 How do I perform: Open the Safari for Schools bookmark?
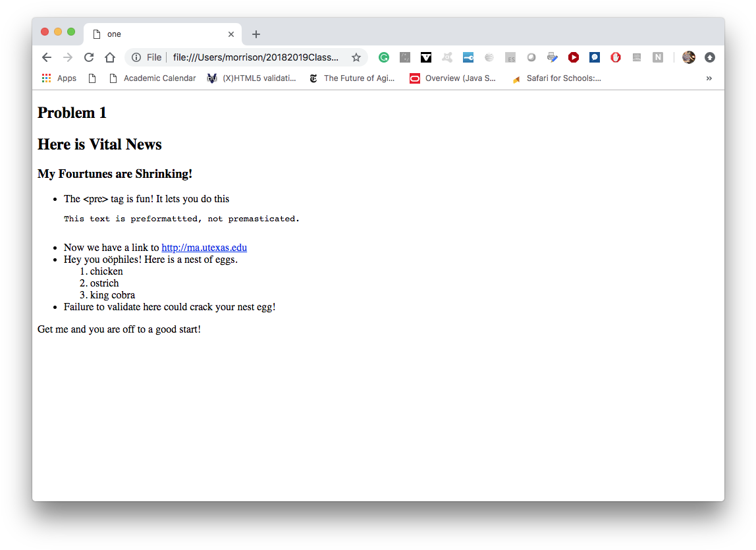[557, 78]
